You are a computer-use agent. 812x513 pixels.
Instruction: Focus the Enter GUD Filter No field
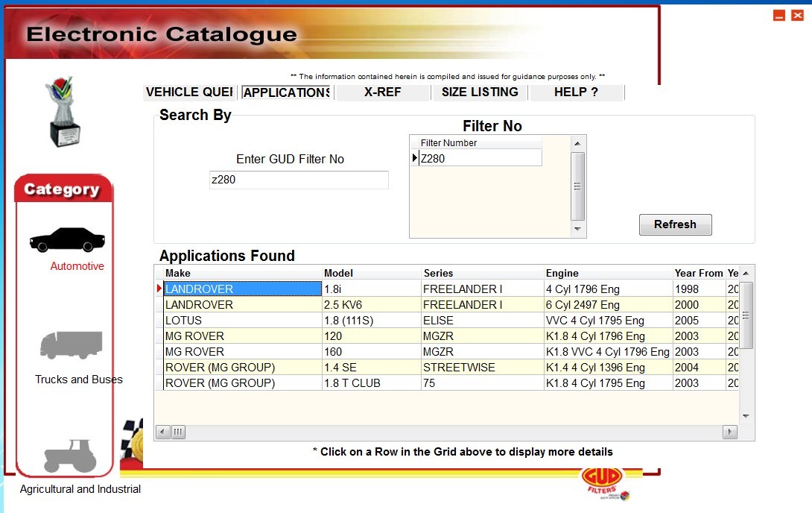click(299, 180)
